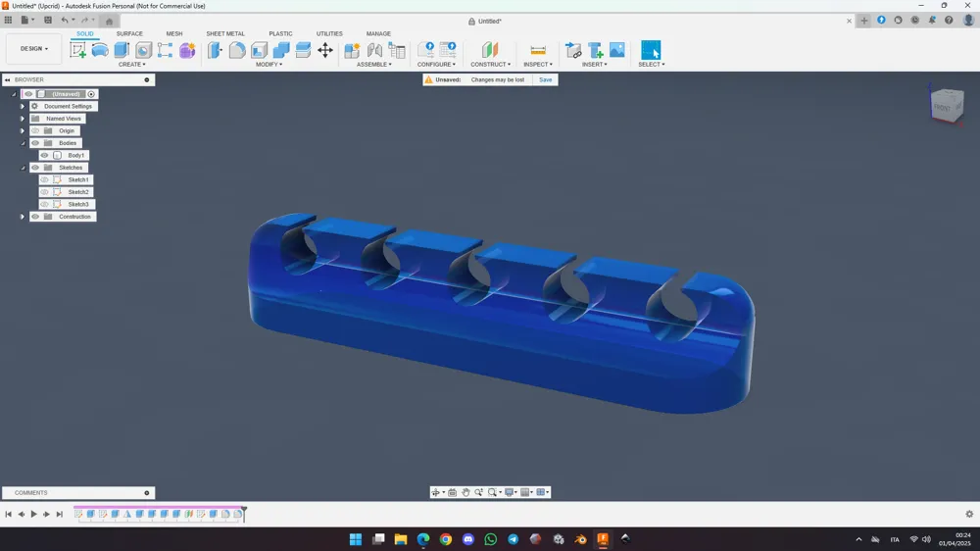Select the Press Pull tool
Screen dimensions: 980x551
point(215,50)
